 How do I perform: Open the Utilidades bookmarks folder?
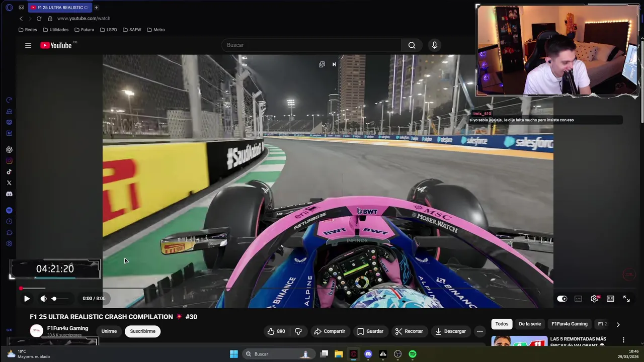[x=55, y=30]
